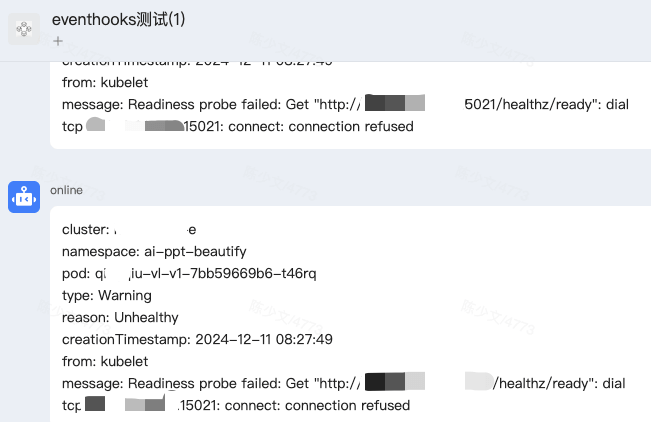Open the blue robot bot avatar
651x422 pixels.
pos(24,197)
